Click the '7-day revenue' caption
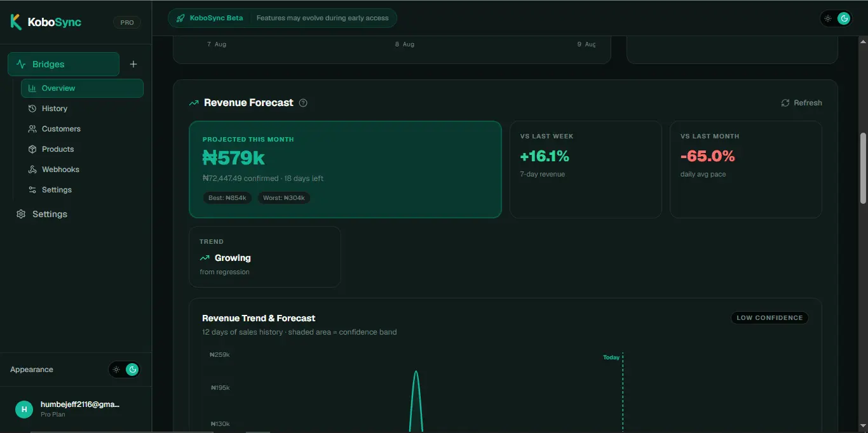The height and width of the screenshot is (433, 868). tap(542, 174)
